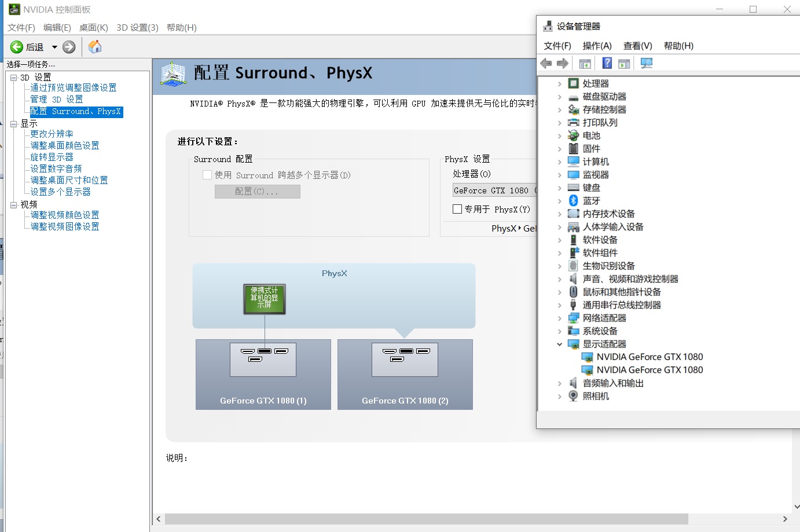Open the 文件(F) menu in NVIDIA 控制面板
Image resolution: width=800 pixels, height=532 pixels.
(x=21, y=28)
